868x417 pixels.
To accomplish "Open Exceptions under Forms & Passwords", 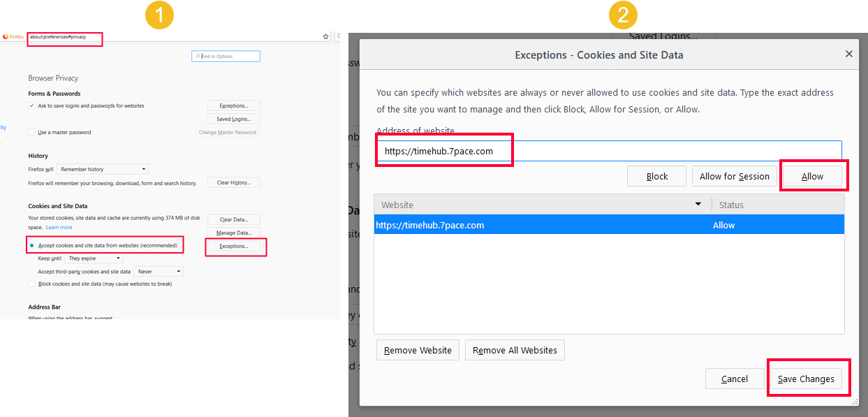I will 233,105.
